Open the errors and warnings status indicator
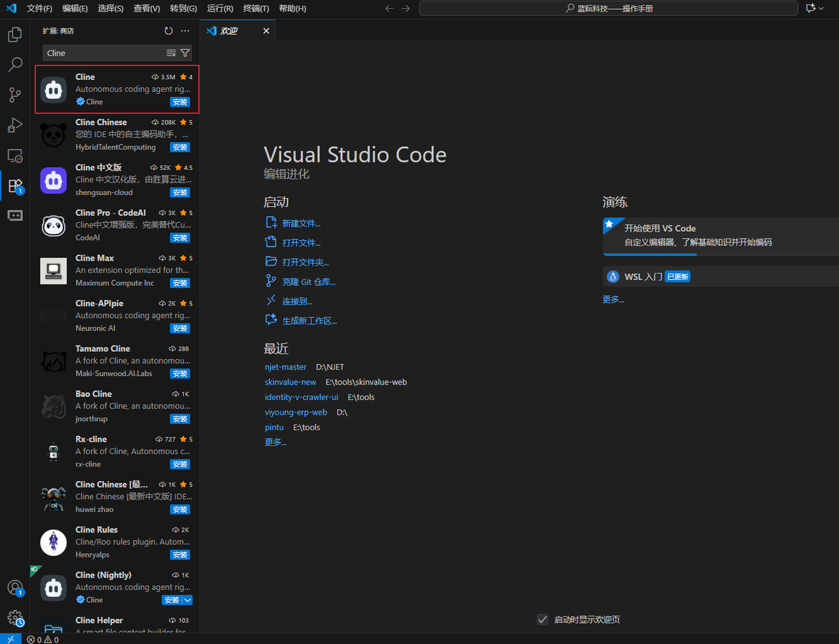The width and height of the screenshot is (839, 644). (x=43, y=639)
